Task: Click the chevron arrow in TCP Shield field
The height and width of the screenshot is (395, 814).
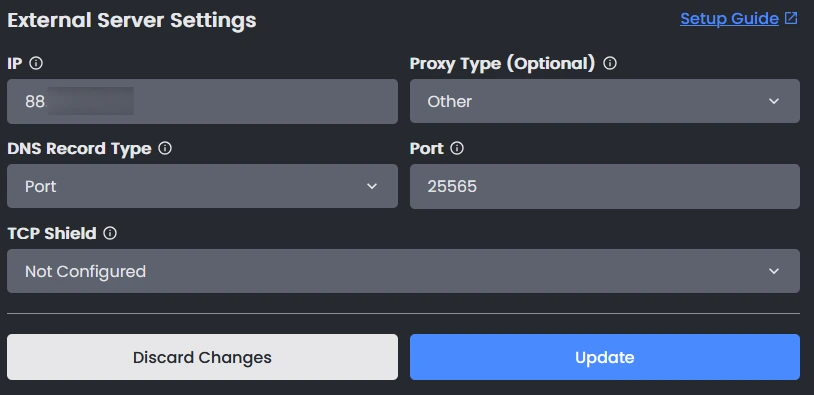Action: coord(774,271)
